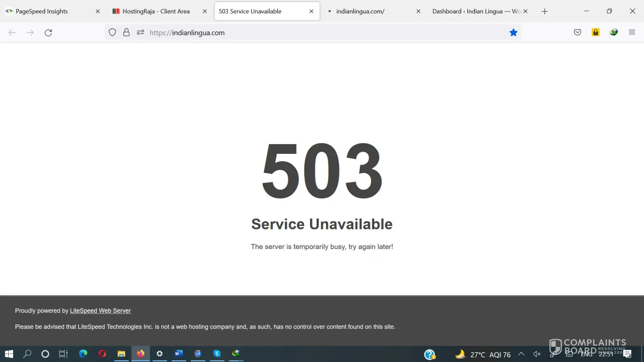Screen dimensions: 644x362
Task: Go back to the previous page
Action: click(x=12, y=33)
